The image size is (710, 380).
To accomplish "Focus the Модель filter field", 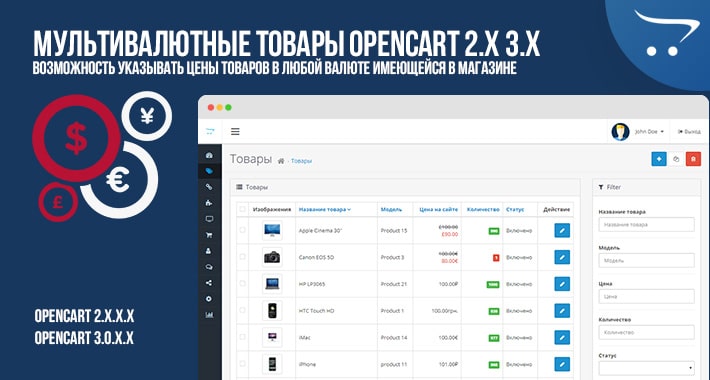I will pyautogui.click(x=646, y=260).
